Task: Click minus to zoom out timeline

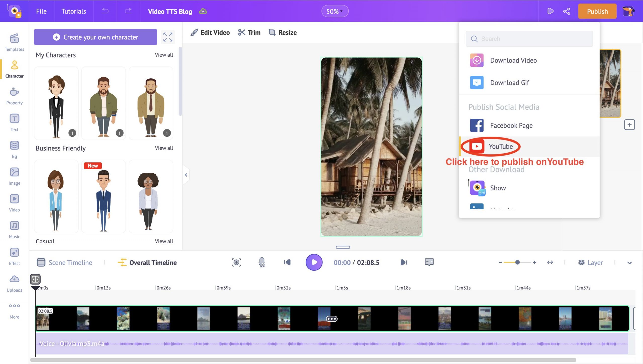Action: [x=500, y=262]
